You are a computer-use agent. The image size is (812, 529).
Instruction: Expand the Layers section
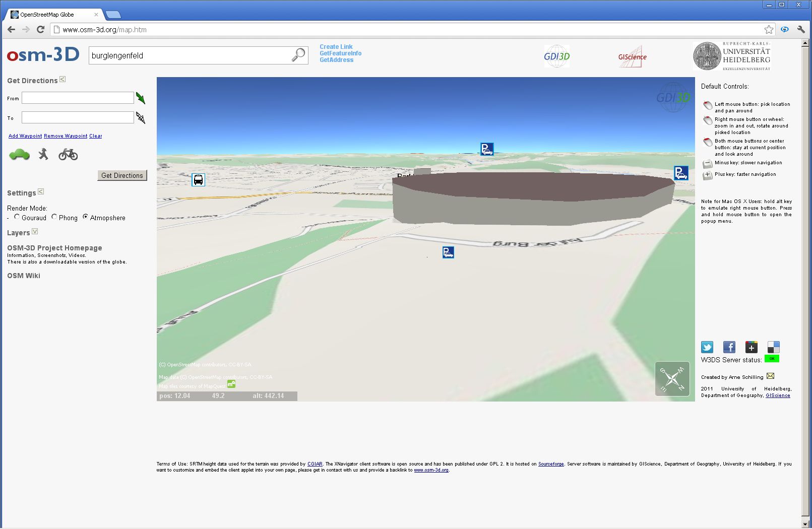click(35, 232)
